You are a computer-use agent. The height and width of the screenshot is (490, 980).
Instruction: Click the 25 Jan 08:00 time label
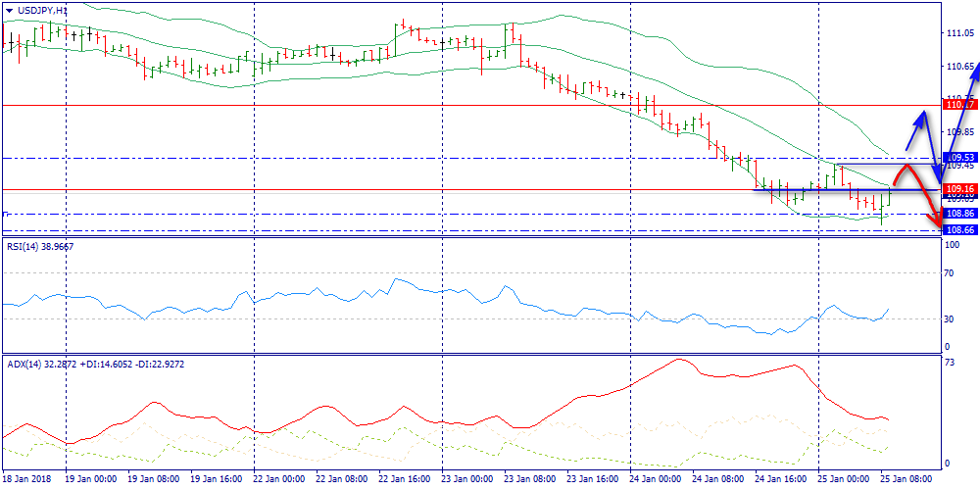[x=905, y=479]
